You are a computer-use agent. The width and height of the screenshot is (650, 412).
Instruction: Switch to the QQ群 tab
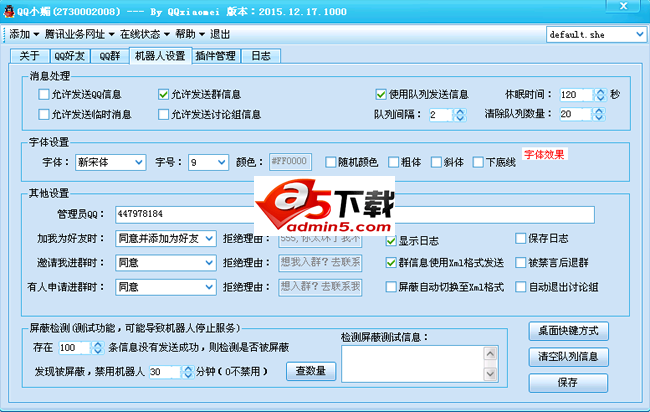pos(109,56)
